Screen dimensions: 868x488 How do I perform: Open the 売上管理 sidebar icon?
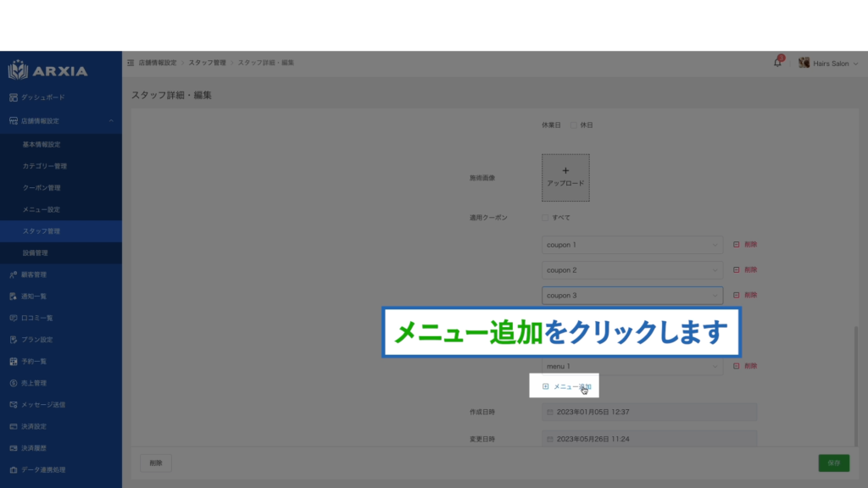click(14, 383)
